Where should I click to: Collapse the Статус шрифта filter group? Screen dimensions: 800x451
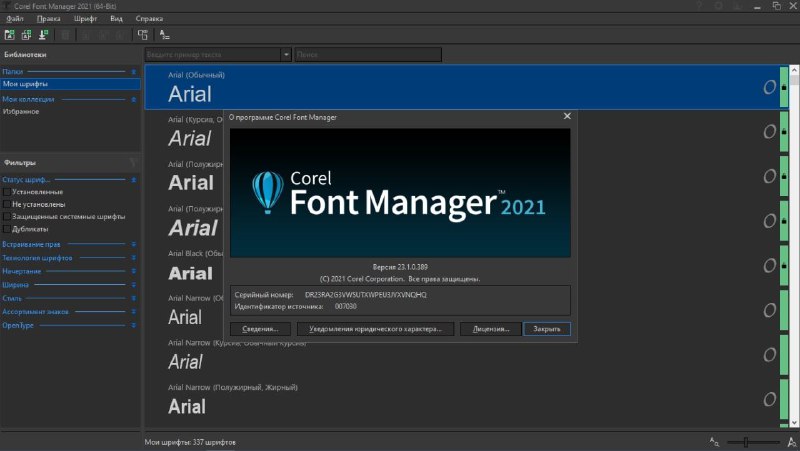[134, 180]
